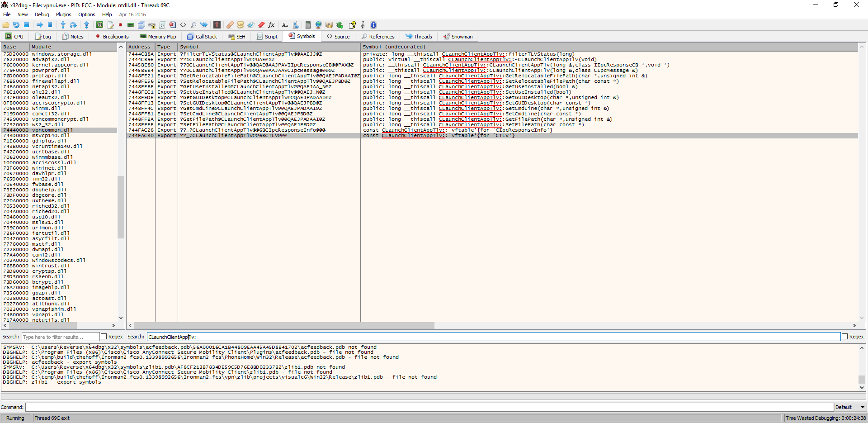Click log pane scroll-up arrow

tap(862, 347)
